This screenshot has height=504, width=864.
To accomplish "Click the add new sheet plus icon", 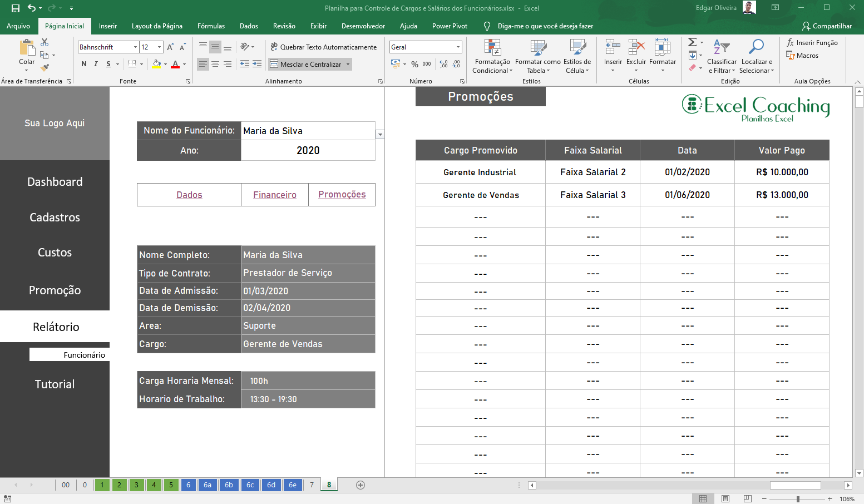I will coord(361,485).
